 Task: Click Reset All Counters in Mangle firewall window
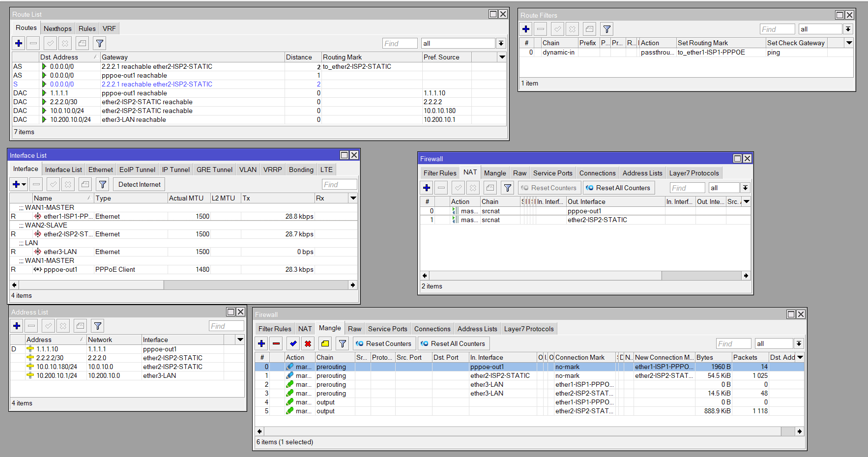point(453,343)
